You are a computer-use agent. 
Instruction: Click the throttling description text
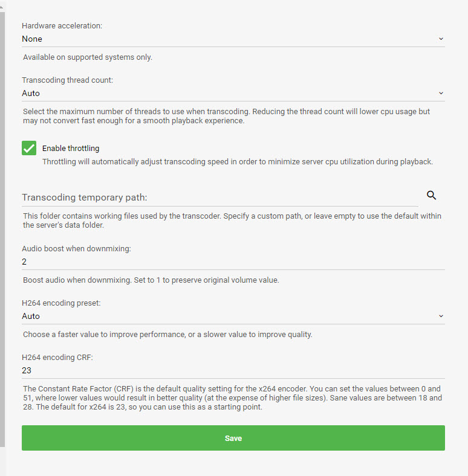pos(238,161)
